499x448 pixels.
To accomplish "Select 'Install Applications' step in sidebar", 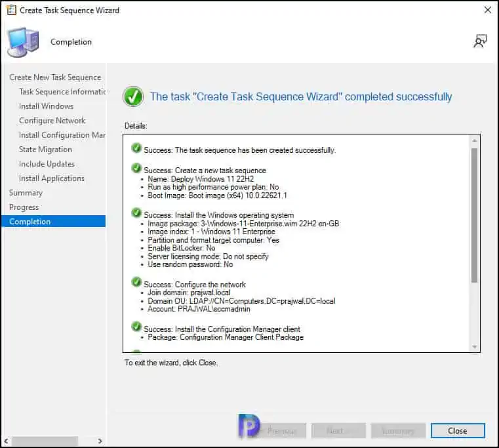I will [x=52, y=178].
